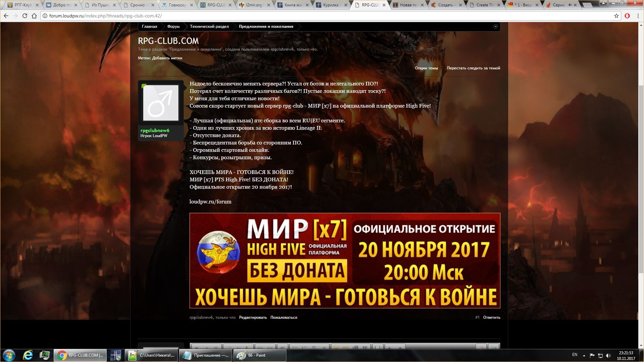Switch to the Курилка browser tab
This screenshot has width=644, height=362.
tap(330, 5)
